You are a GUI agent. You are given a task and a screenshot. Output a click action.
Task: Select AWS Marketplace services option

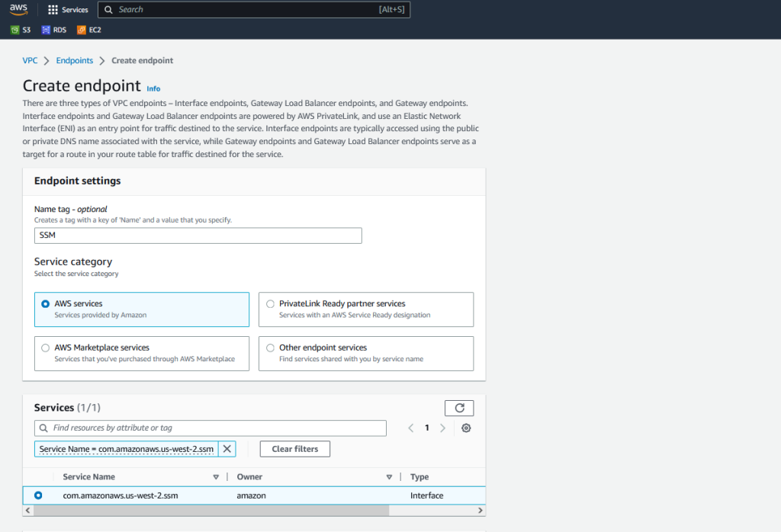click(x=45, y=348)
